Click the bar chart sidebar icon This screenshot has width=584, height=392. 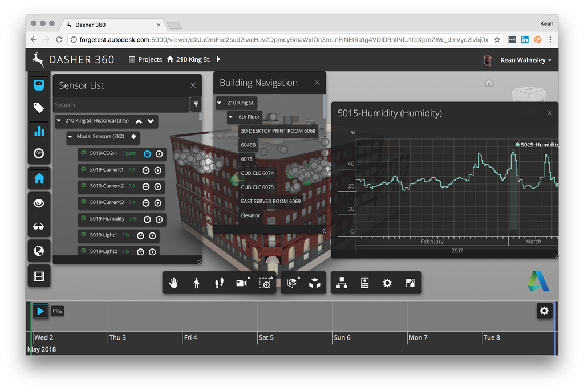pos(39,131)
